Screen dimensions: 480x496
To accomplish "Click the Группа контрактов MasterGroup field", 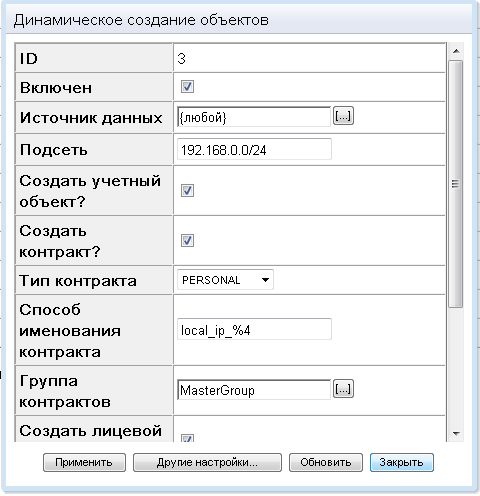I will point(254,390).
